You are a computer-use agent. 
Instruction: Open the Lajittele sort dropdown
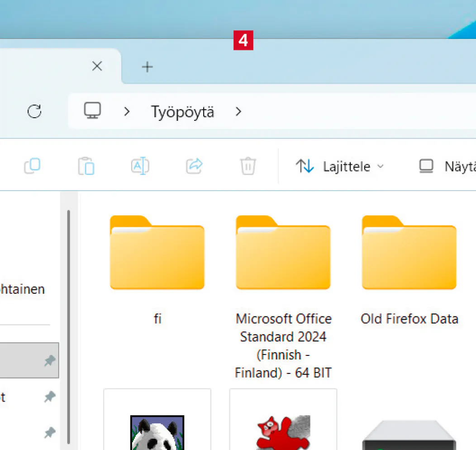tap(340, 167)
